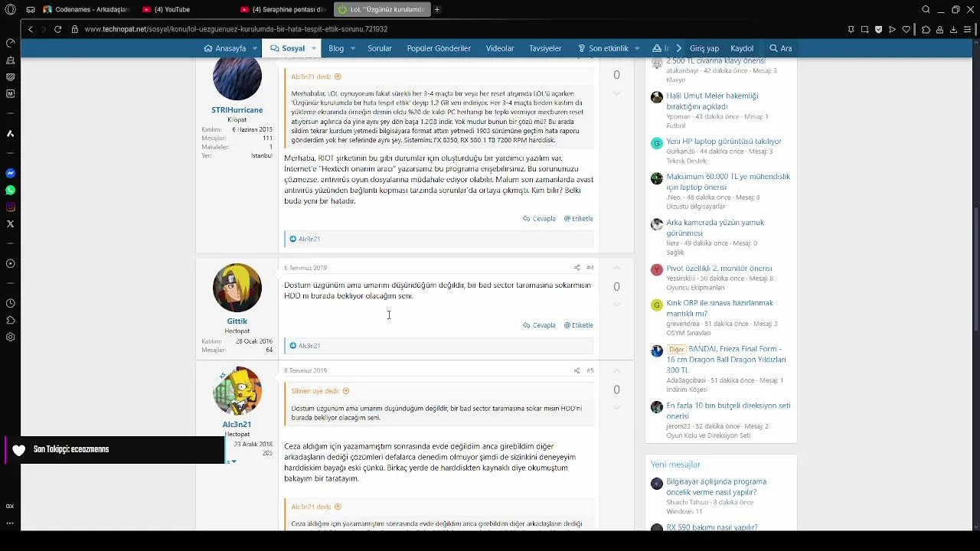Click Cevapla on STRIHurricane's post
The image size is (980, 551).
tap(540, 219)
